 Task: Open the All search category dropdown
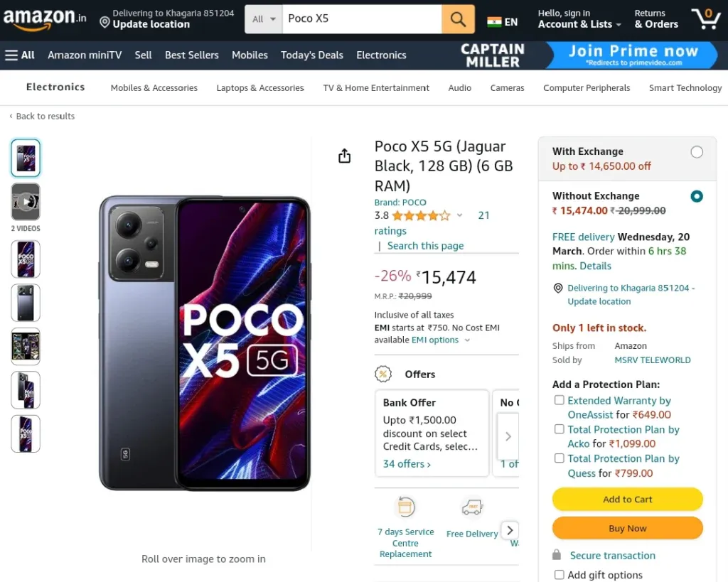(x=264, y=19)
